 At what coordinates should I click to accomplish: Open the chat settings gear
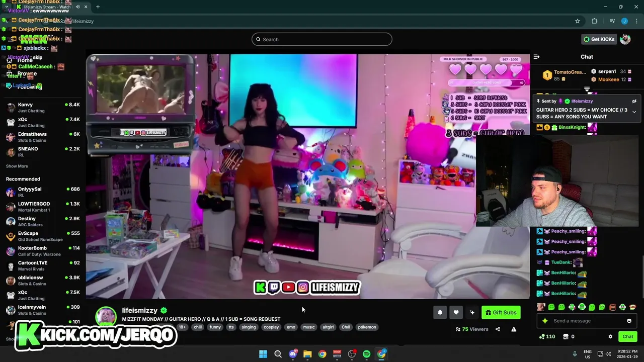[x=610, y=336]
